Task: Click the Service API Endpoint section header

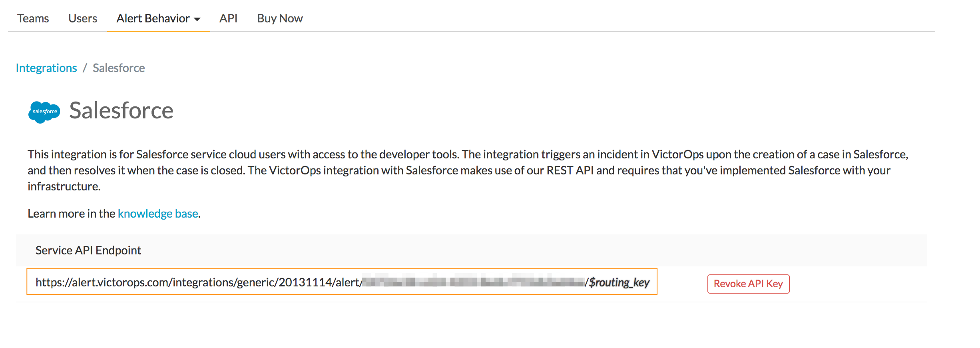Action: 88,250
